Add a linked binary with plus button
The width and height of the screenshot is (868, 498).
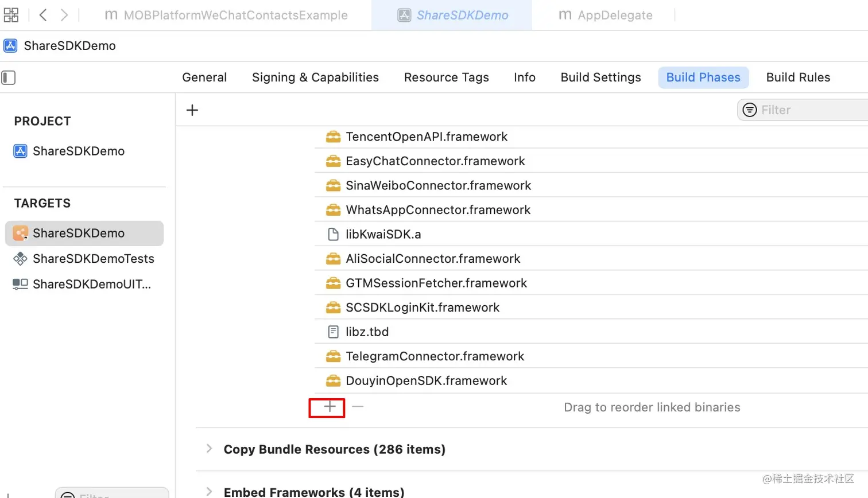pyautogui.click(x=330, y=407)
